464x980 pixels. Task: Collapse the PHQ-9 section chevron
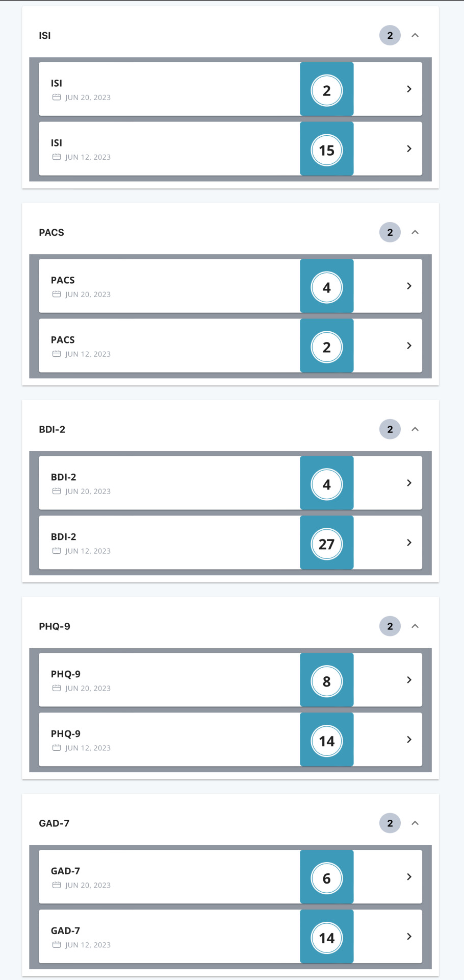click(415, 626)
